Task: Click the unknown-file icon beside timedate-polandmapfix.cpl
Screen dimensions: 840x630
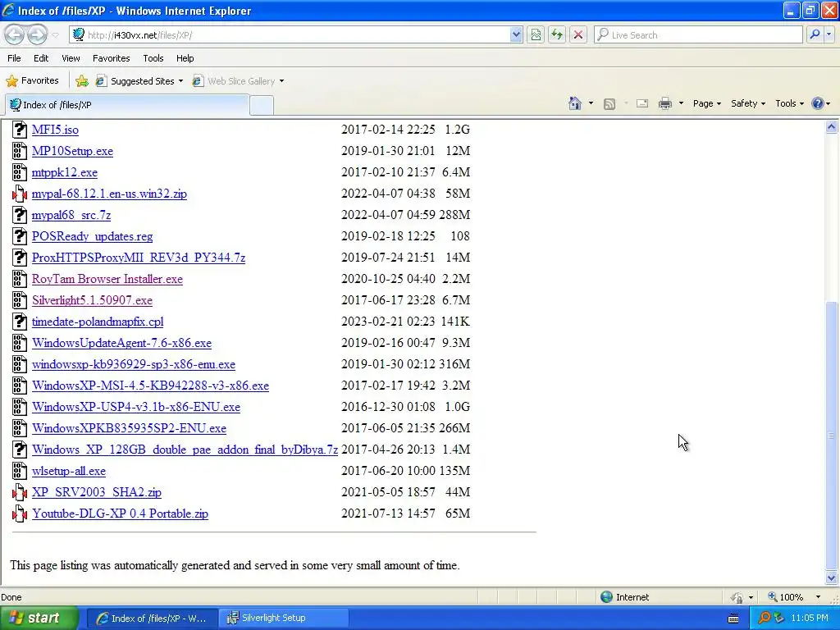Action: [x=20, y=322]
